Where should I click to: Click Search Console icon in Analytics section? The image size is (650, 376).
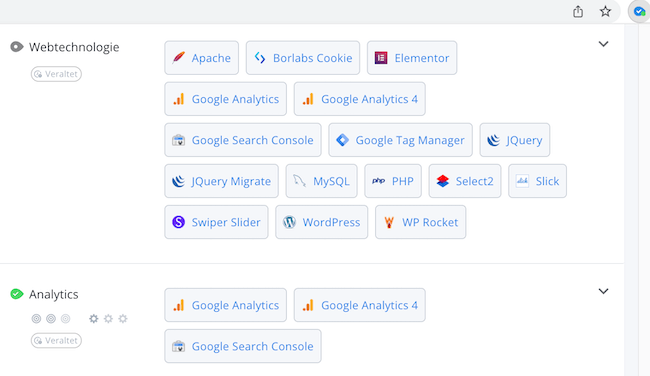tap(178, 346)
